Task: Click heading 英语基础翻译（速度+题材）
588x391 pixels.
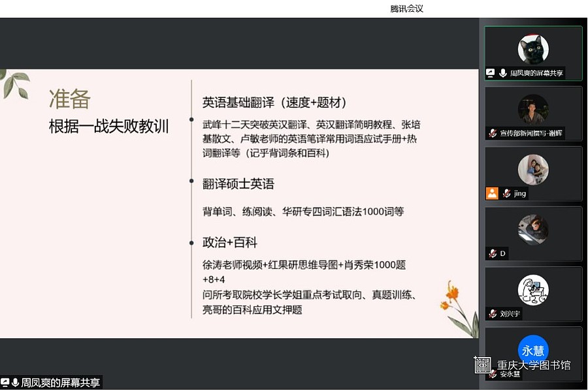Action: tap(274, 102)
